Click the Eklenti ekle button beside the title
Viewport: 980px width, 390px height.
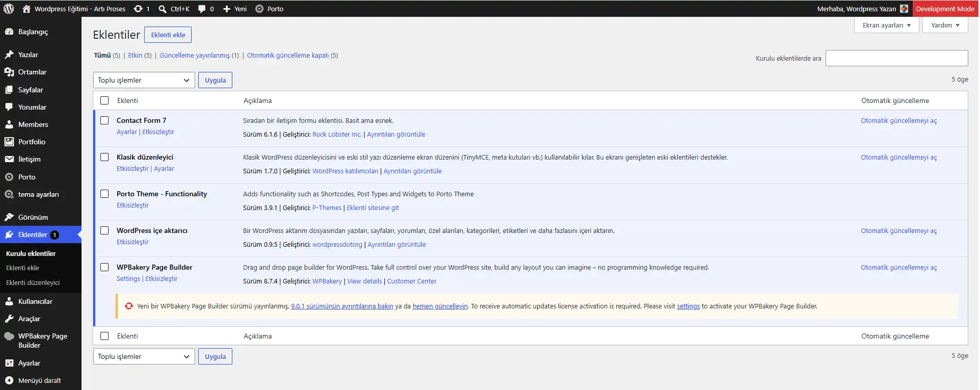click(168, 35)
